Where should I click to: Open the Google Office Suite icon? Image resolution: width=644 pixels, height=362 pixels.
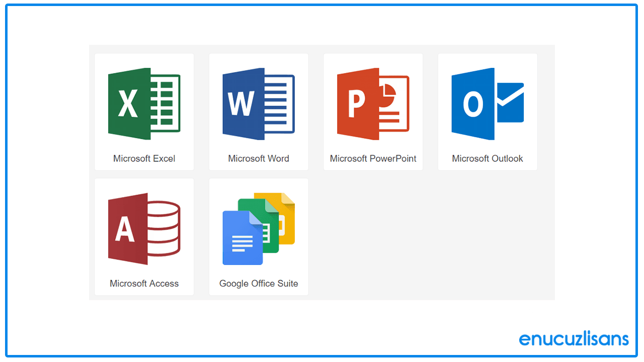pyautogui.click(x=259, y=229)
